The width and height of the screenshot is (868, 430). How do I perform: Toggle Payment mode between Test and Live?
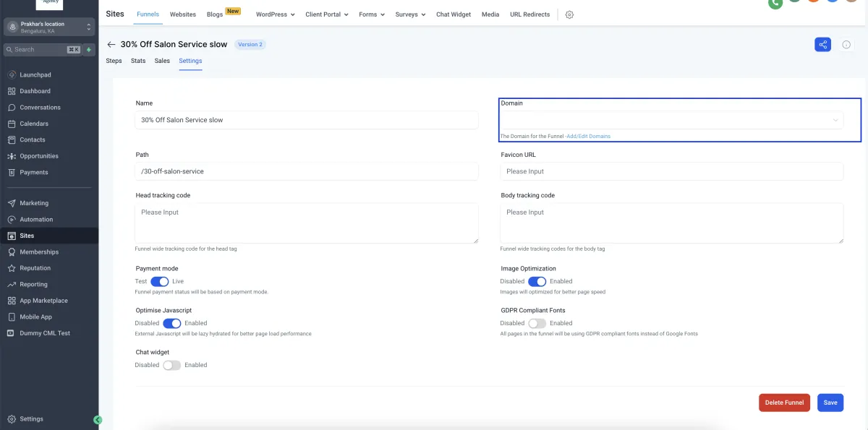click(159, 282)
